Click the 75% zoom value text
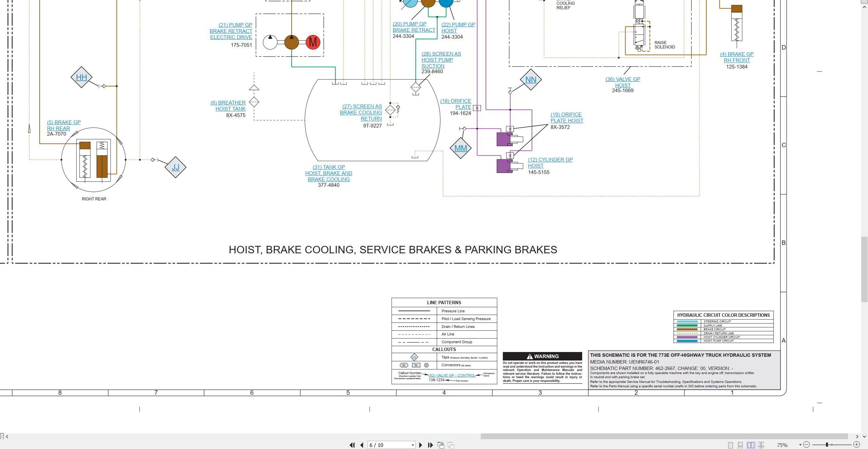Viewport: 868px width, 449px height. tap(782, 445)
